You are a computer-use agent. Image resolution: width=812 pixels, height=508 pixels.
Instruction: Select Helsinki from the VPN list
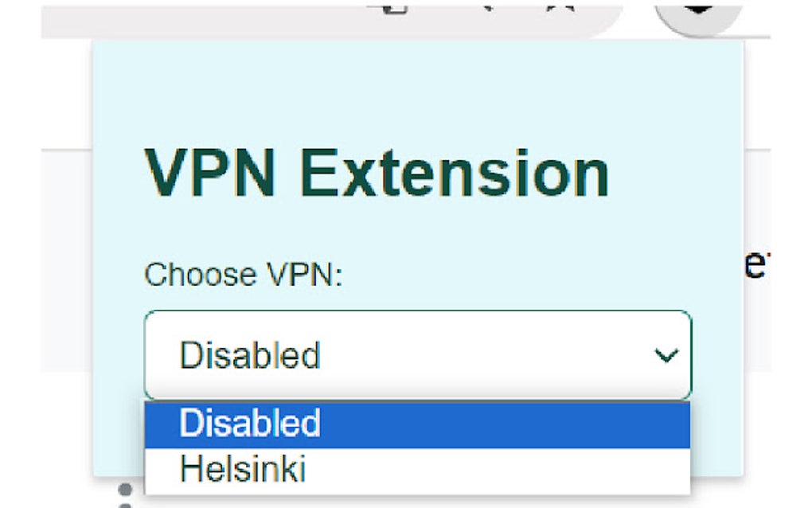tap(243, 469)
